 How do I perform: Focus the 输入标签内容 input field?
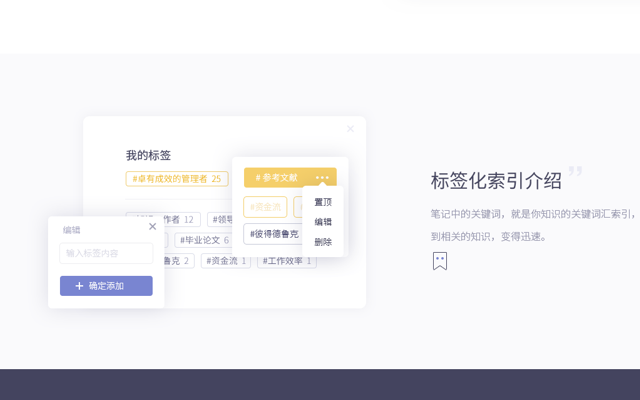pyautogui.click(x=106, y=253)
